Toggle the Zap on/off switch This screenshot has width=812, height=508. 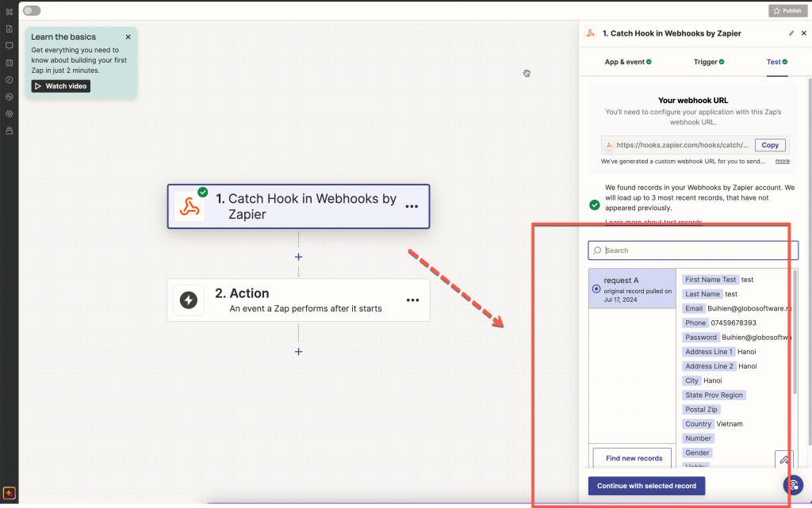(32, 10)
